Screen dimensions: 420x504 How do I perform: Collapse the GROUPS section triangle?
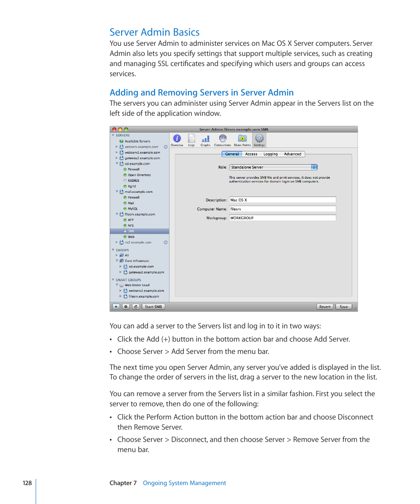113,250
